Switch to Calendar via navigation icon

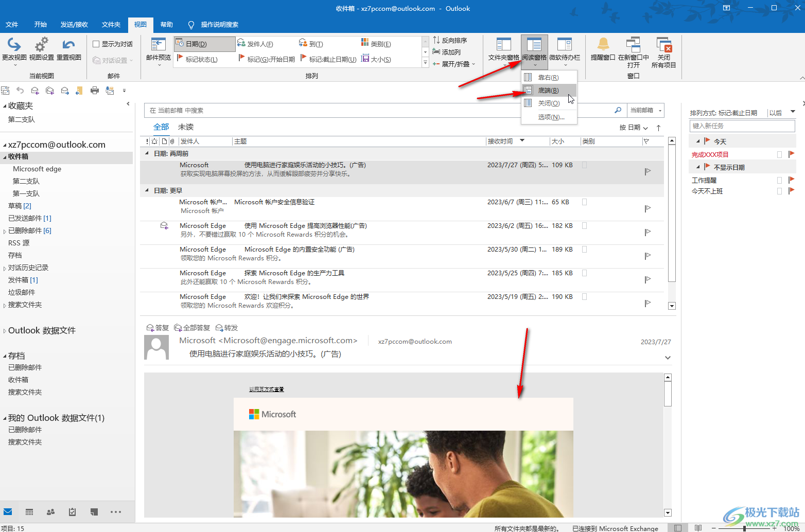[x=29, y=512]
